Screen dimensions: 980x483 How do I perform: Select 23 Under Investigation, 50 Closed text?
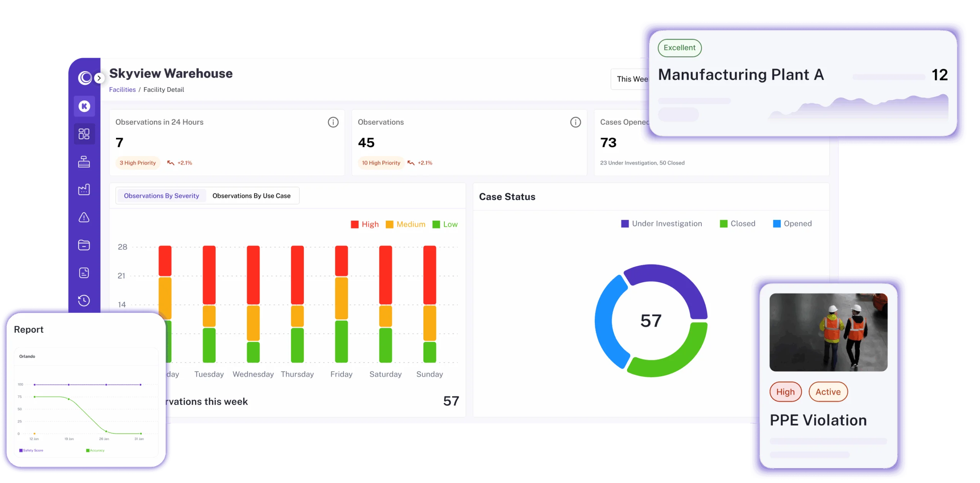(x=642, y=163)
